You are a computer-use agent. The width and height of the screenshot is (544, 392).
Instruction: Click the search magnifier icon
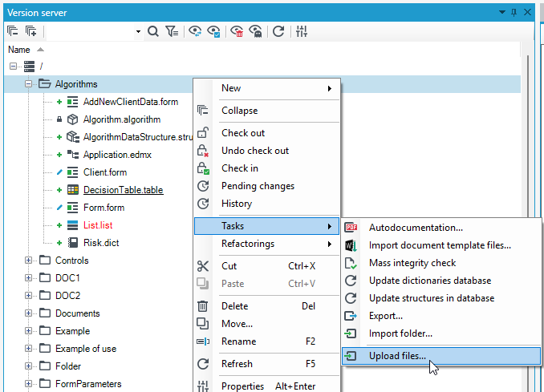(x=152, y=31)
